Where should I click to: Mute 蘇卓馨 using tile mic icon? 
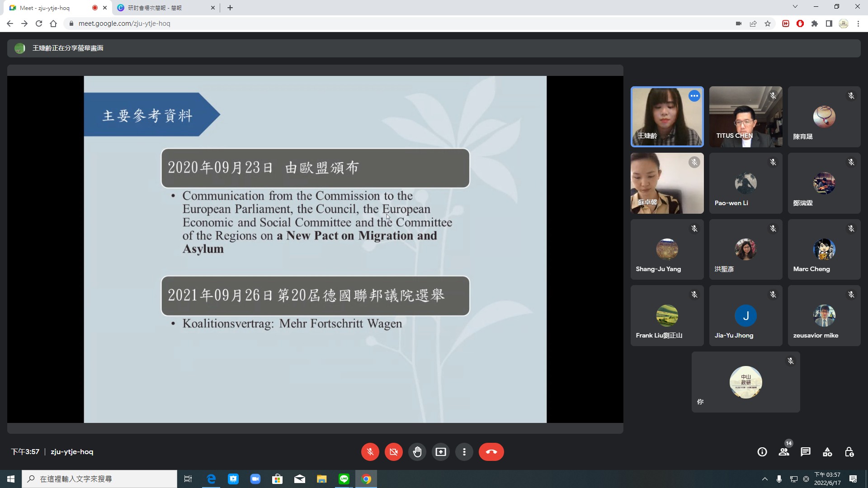coord(694,162)
